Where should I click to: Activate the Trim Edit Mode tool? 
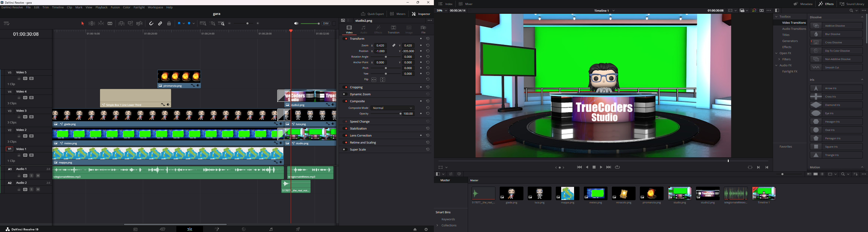(x=92, y=23)
